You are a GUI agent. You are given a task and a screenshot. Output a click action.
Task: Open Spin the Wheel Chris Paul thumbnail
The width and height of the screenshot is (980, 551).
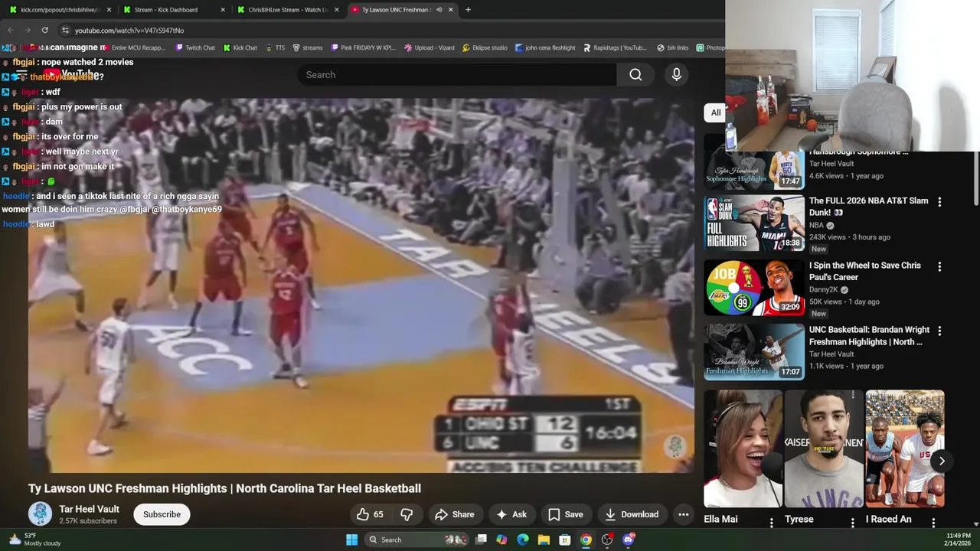point(754,288)
